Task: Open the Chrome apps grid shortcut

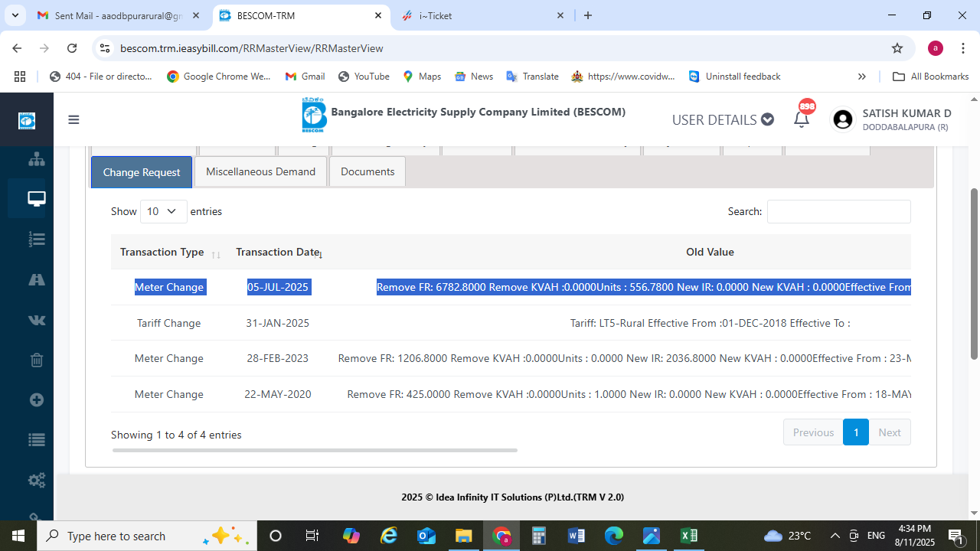Action: click(x=20, y=77)
